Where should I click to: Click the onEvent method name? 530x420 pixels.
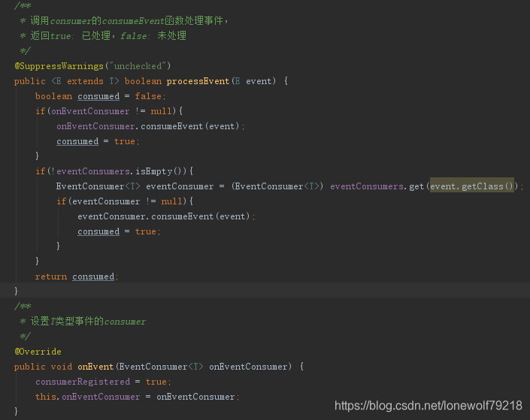point(95,367)
